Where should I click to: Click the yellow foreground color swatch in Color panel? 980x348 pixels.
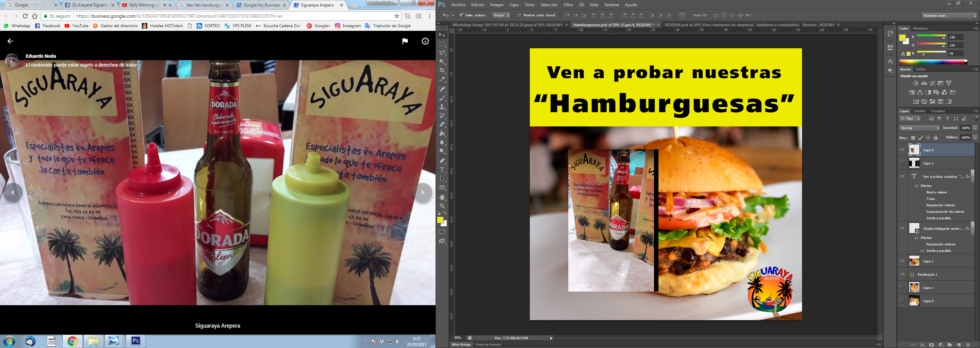point(902,38)
